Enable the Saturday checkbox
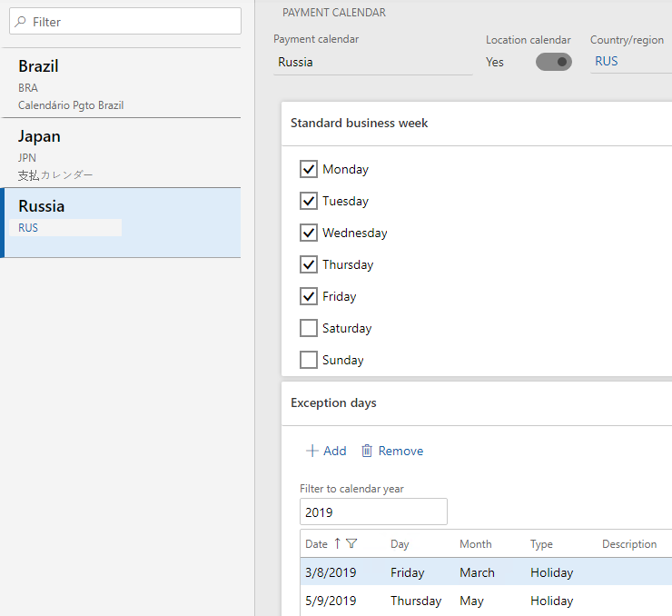Viewport: 672px width, 616px height. 309,328
